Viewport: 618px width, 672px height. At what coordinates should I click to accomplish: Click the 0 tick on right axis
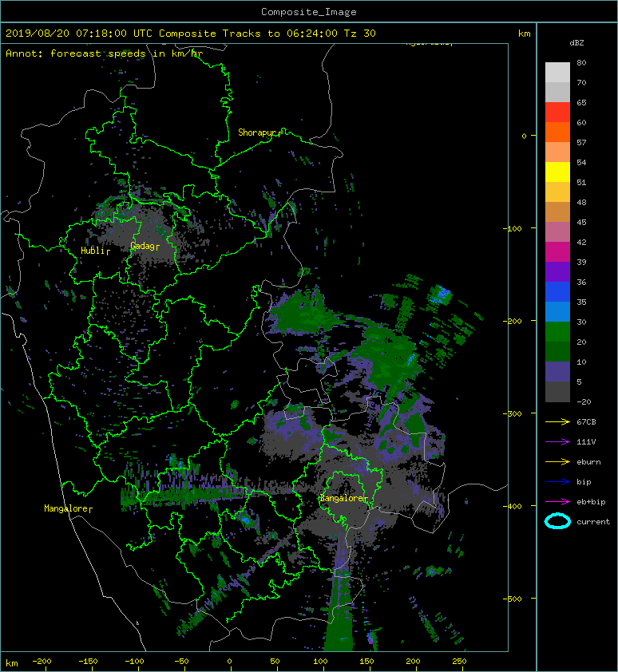pos(524,136)
